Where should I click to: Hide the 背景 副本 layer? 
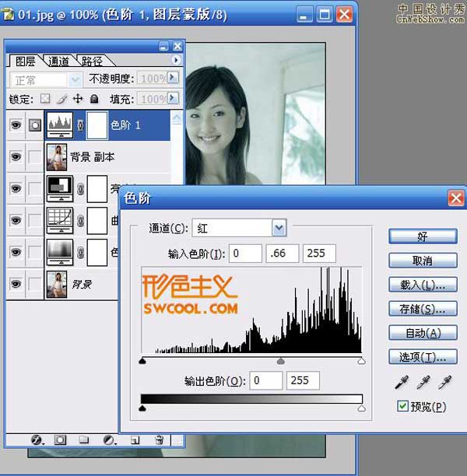[15, 156]
